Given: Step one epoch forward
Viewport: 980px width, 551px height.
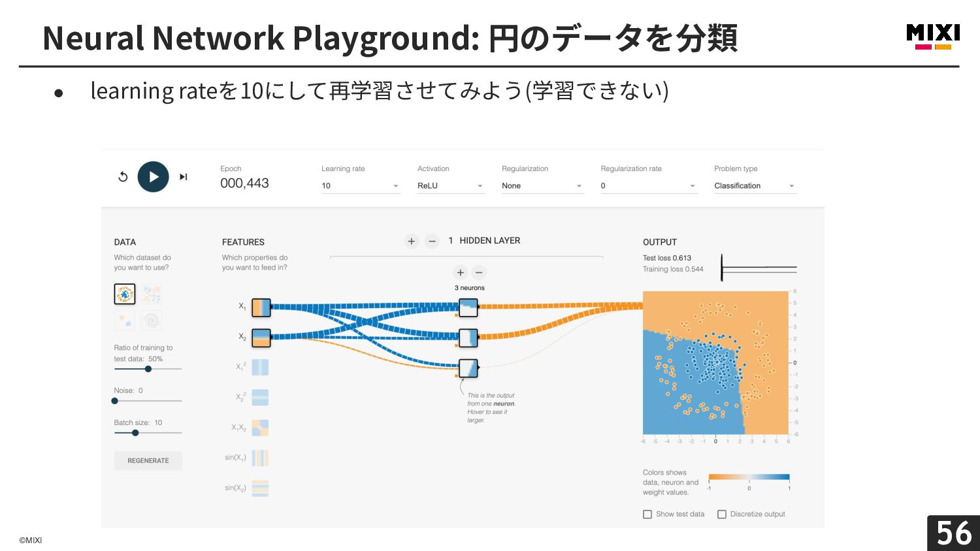Looking at the screenshot, I should click(x=184, y=176).
